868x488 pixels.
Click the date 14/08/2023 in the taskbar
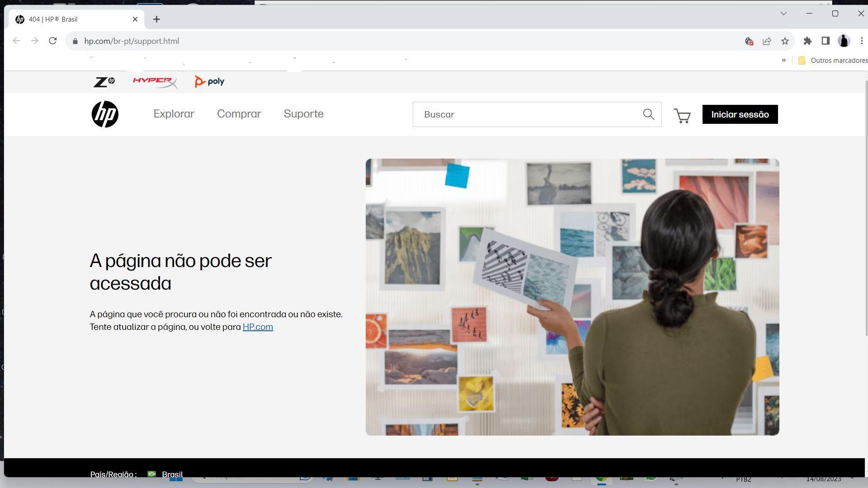[x=824, y=479]
